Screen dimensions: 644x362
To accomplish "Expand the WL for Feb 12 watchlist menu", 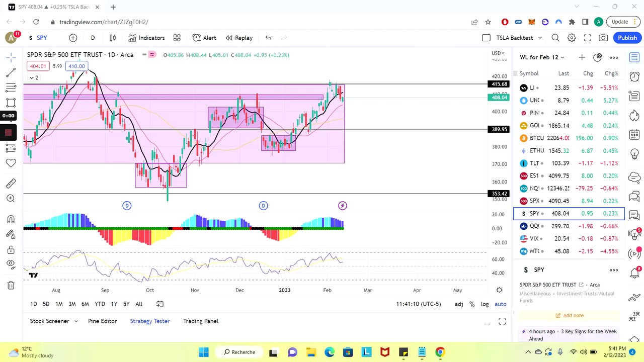I will tap(542, 57).
